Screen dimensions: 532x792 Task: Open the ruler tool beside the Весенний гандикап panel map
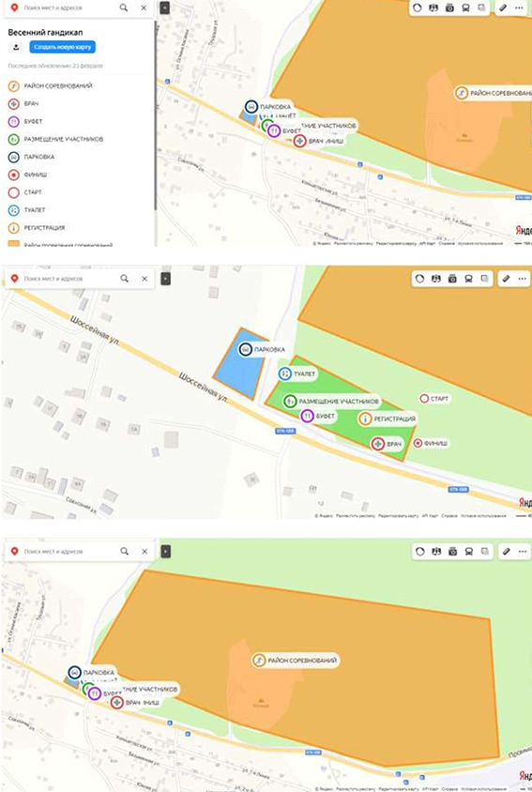503,8
